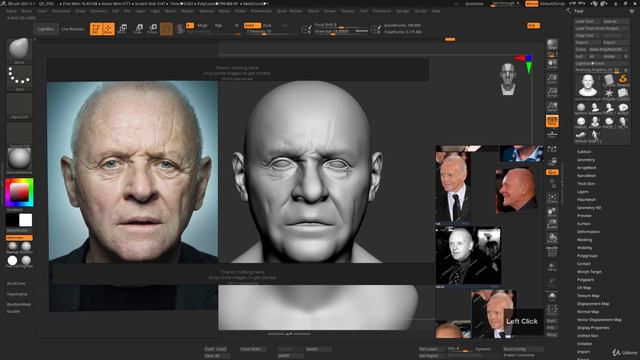Expand the Texture Map subpalette
The height and width of the screenshot is (360, 640).
[x=588, y=296]
